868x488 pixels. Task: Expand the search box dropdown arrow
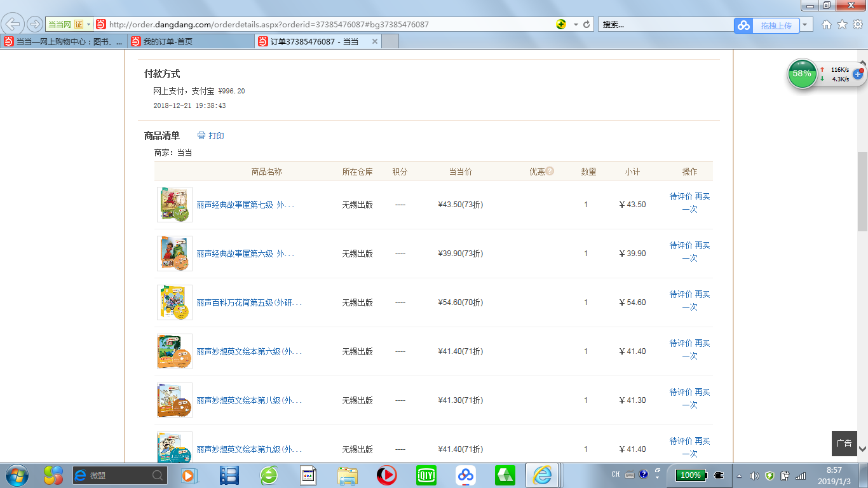click(x=806, y=25)
